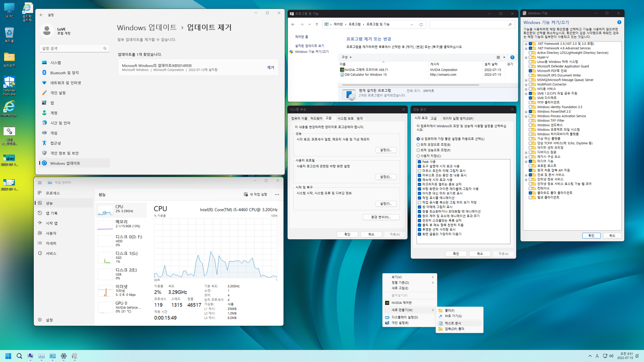This screenshot has width=644, height=362.
Task: Open address bar history dropdown in Programs window
Action: pos(411,24)
